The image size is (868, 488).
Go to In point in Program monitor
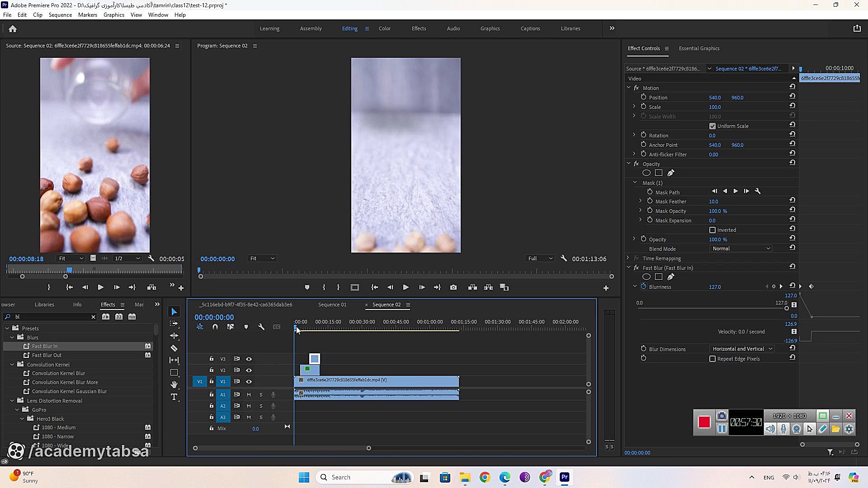click(x=374, y=287)
